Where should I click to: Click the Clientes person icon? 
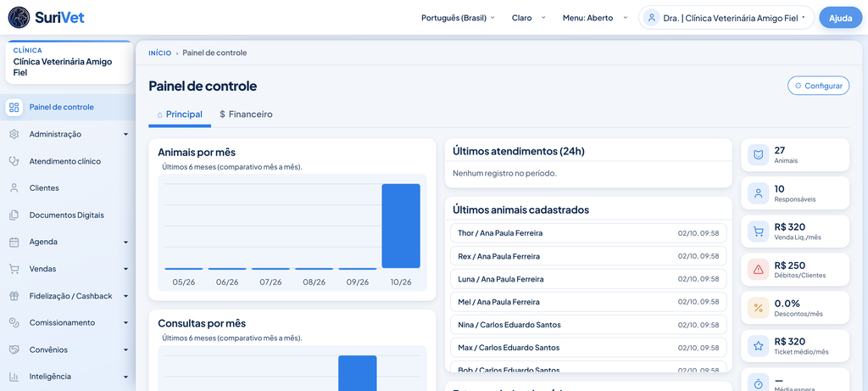click(14, 188)
